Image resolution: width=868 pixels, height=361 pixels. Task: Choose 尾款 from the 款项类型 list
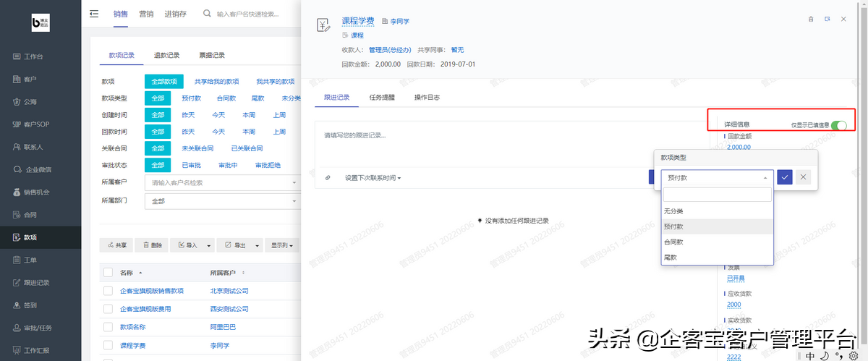[x=718, y=258]
